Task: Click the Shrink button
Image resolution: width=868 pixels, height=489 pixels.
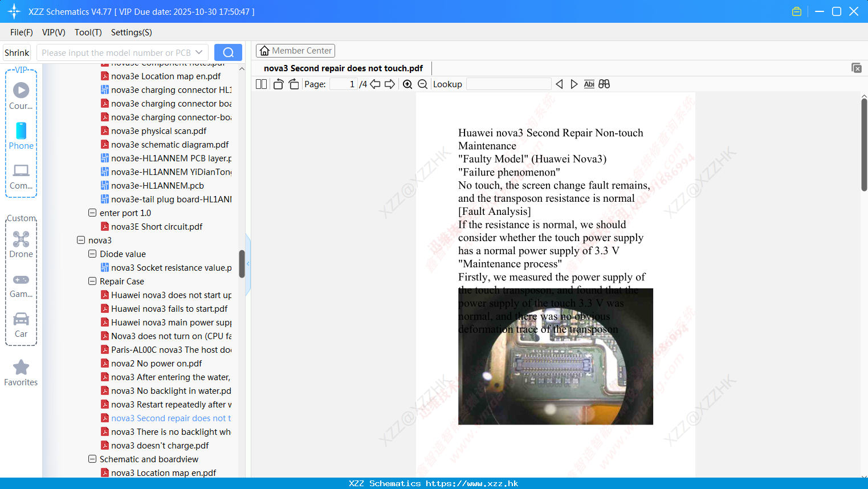Action: (x=17, y=52)
